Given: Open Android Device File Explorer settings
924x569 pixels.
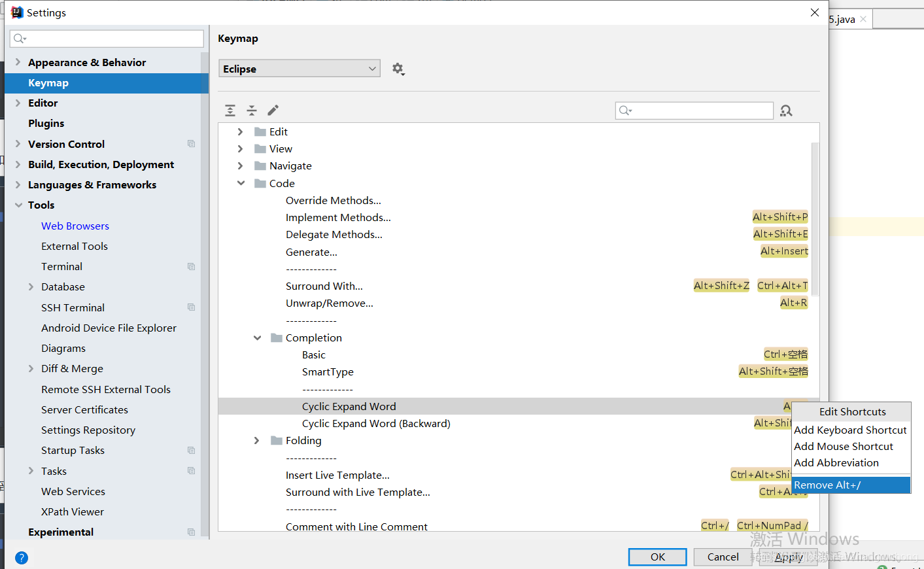Looking at the screenshot, I should click(x=109, y=328).
